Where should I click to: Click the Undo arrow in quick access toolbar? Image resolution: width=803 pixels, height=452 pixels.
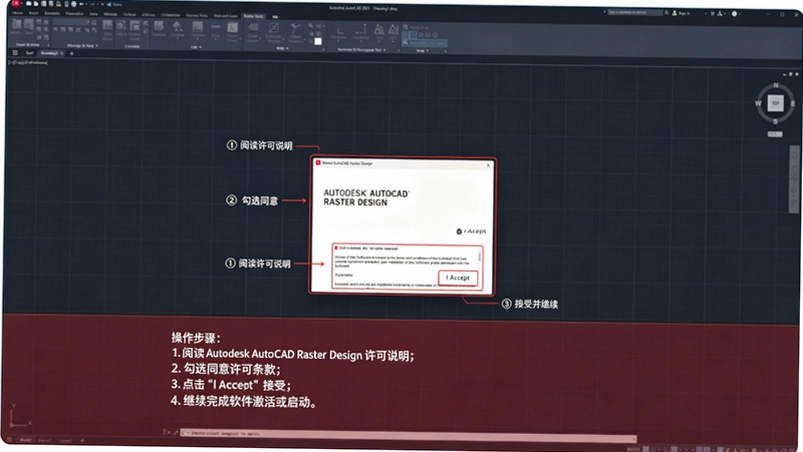[81, 4]
